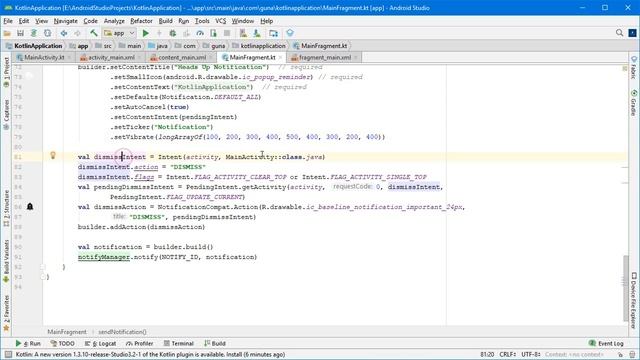This screenshot has width=640, height=360.
Task: Switch to the fragment_main.xml tab
Action: tap(324, 58)
